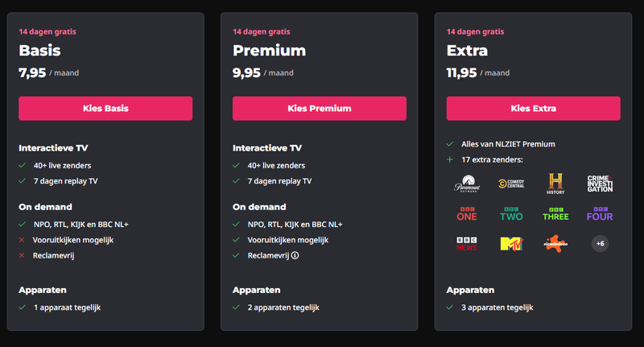Click red cross next to Basis Reclamevrij
Screen dimensions: 644x347
tap(23, 255)
